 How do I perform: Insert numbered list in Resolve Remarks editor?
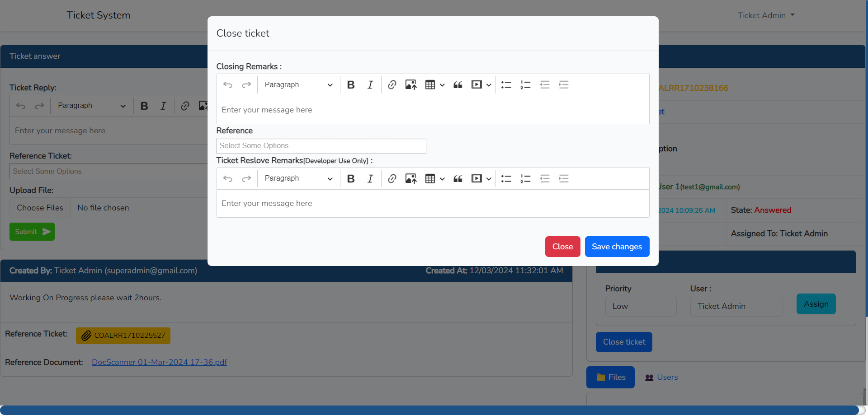coord(525,179)
